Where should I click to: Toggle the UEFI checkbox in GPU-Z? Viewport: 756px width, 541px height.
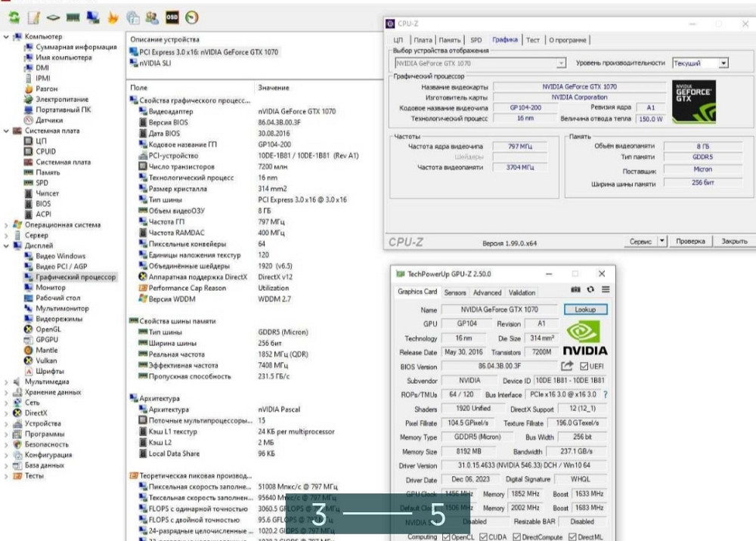[584, 366]
